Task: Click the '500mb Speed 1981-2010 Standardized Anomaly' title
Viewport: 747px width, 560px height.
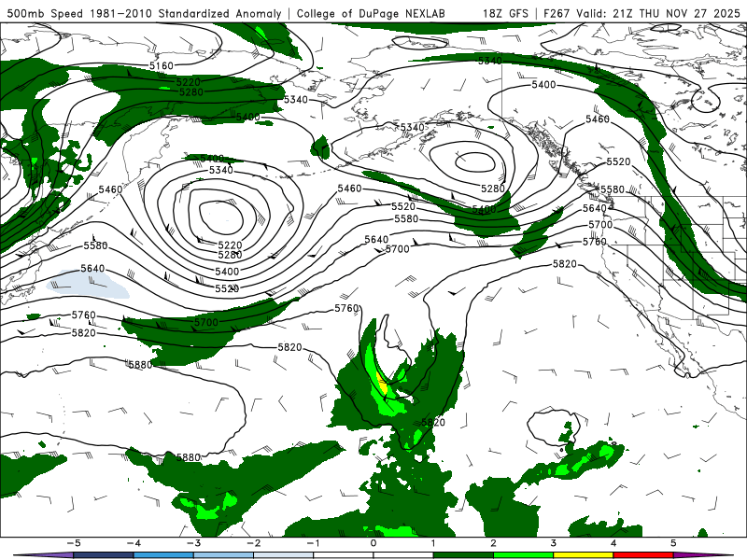Action: [145, 14]
